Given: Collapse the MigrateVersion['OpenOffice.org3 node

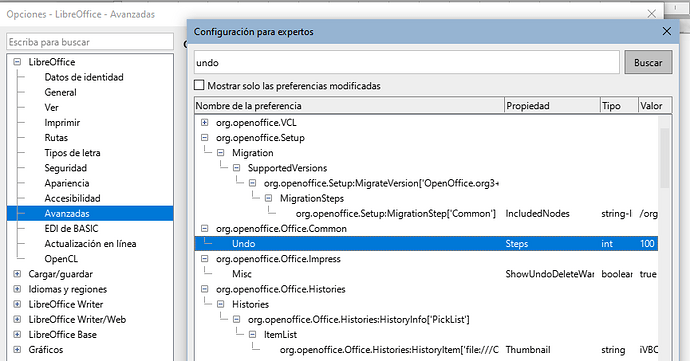Looking at the screenshot, I should (253, 183).
